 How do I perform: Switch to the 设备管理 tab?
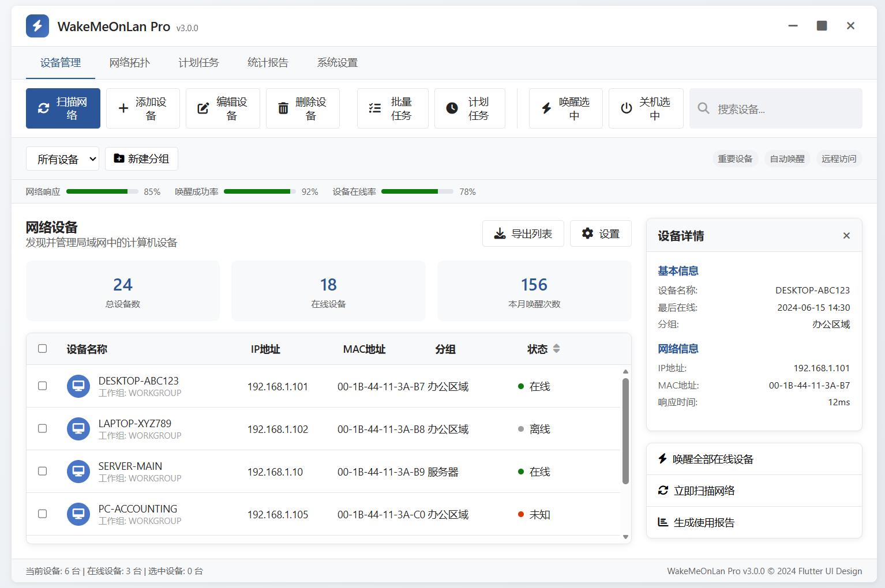(x=61, y=62)
